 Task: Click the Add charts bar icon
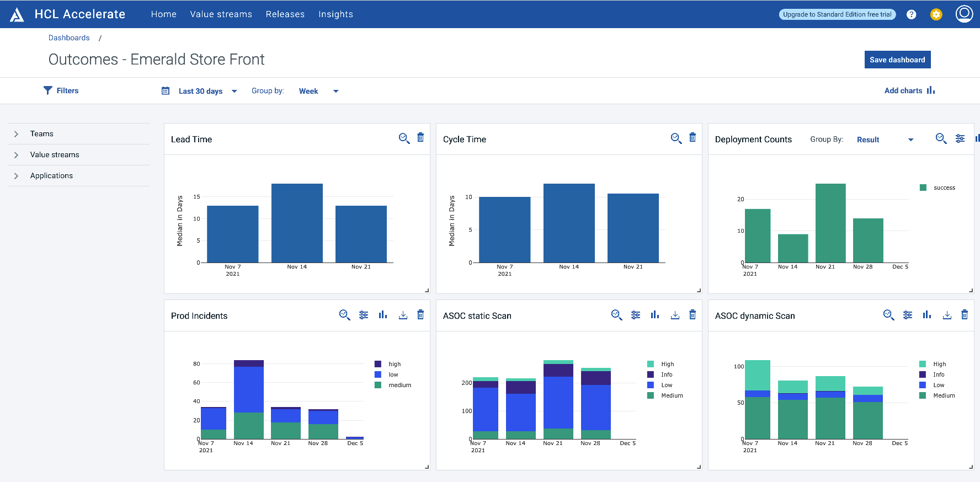(x=931, y=90)
